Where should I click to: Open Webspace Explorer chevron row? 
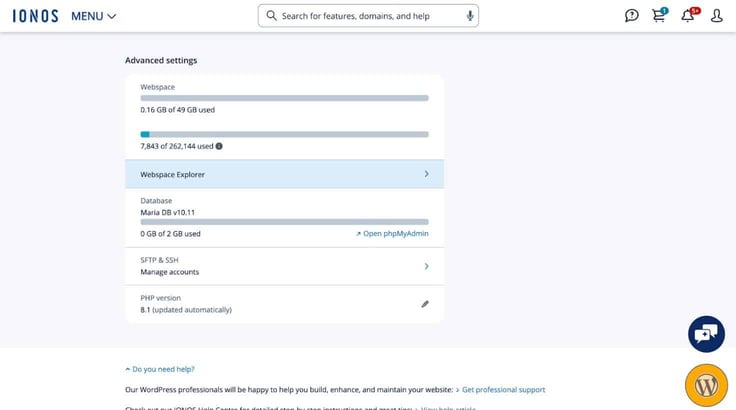point(284,174)
